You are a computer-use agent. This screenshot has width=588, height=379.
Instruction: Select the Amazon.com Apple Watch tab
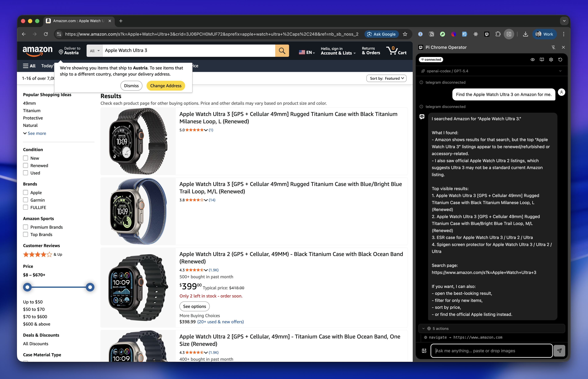[x=79, y=21]
